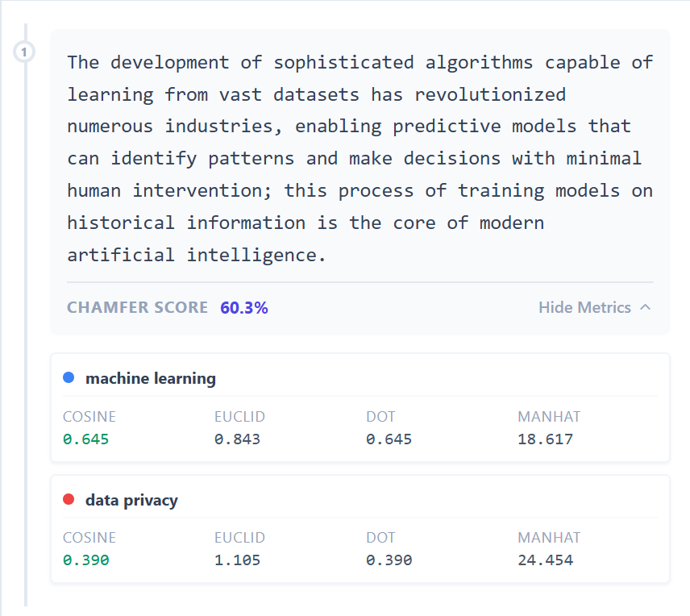Click the red data privacy indicator dot
This screenshot has height=616, width=690.
[68, 499]
